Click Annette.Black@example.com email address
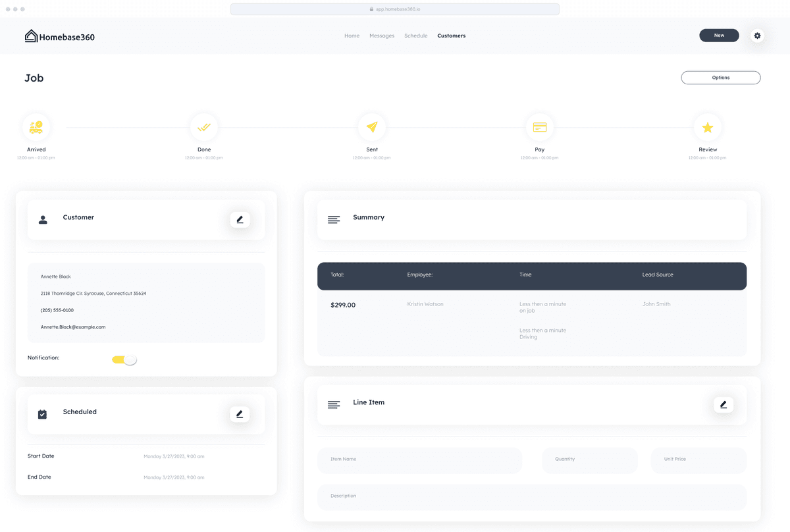 tap(73, 327)
